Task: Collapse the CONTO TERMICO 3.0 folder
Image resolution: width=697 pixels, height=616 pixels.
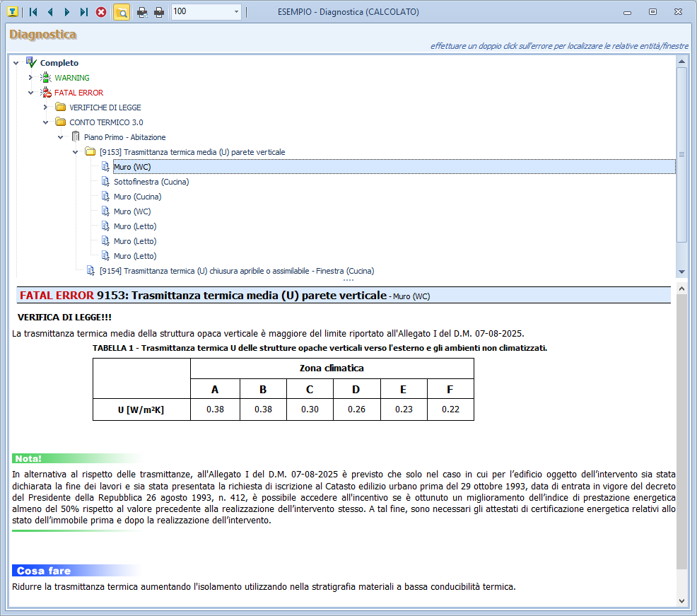Action: pyautogui.click(x=45, y=122)
